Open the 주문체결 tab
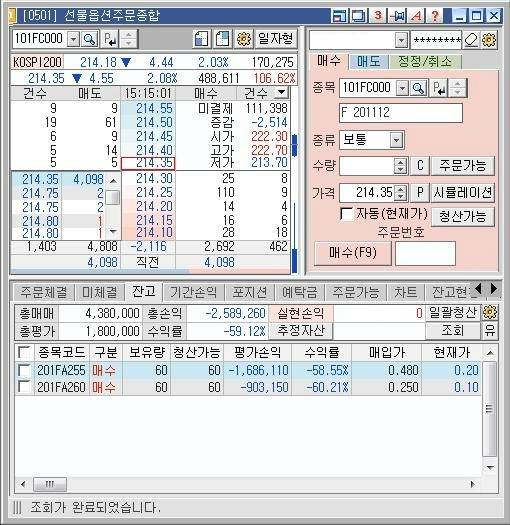The height and width of the screenshot is (525, 510). coord(44,293)
